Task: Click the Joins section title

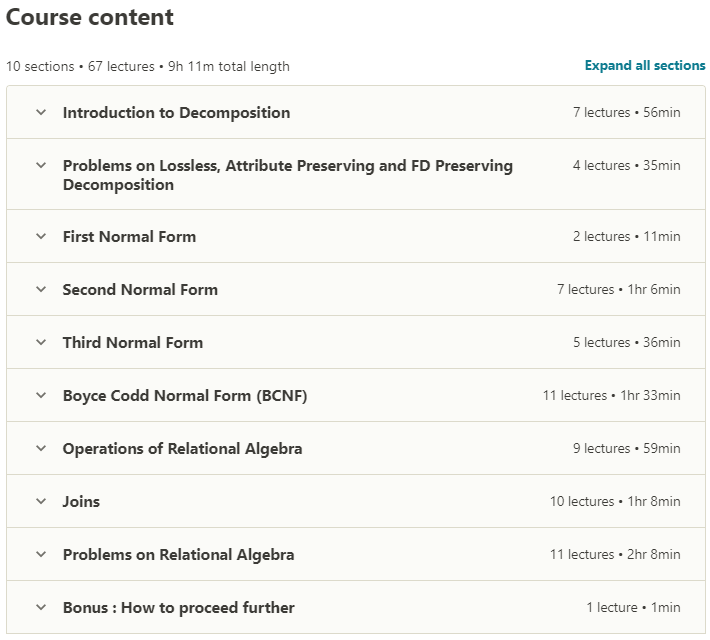Action: click(x=81, y=502)
